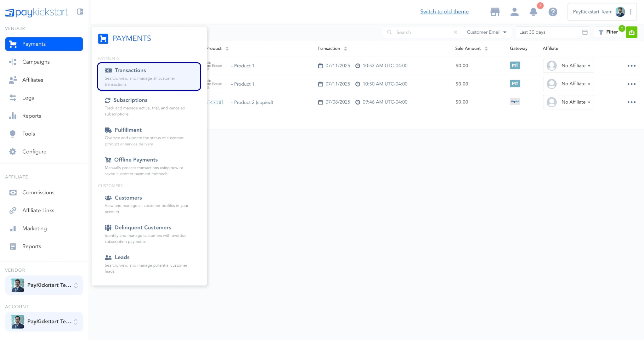
Task: Open the Filter button
Action: point(608,32)
